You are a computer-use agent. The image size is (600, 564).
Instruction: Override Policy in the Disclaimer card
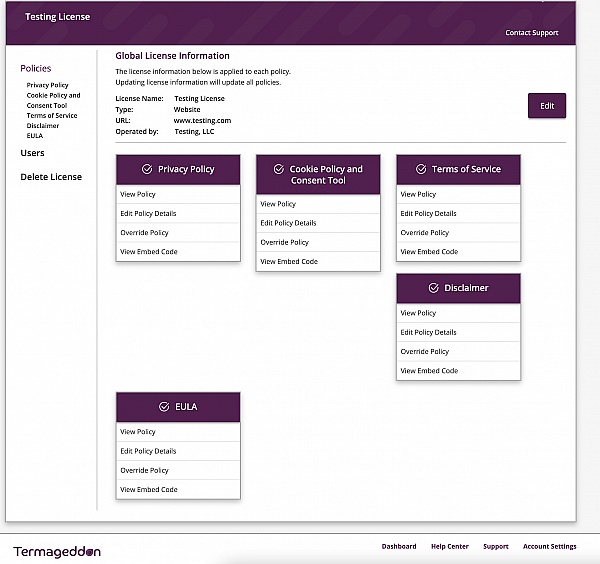(x=424, y=351)
